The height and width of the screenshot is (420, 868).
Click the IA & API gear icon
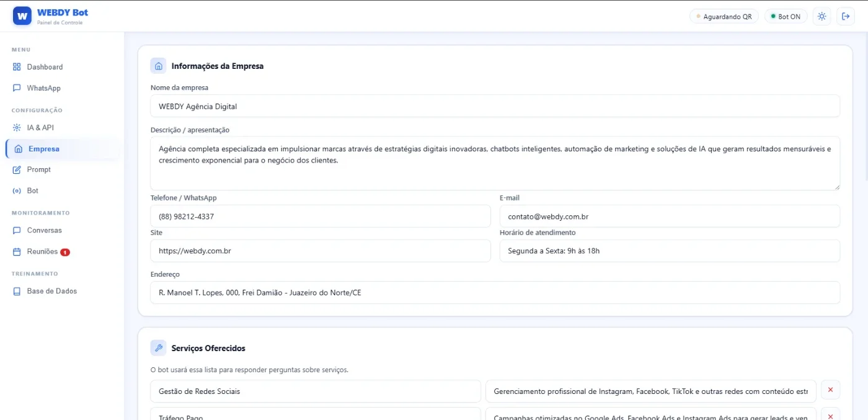[17, 128]
